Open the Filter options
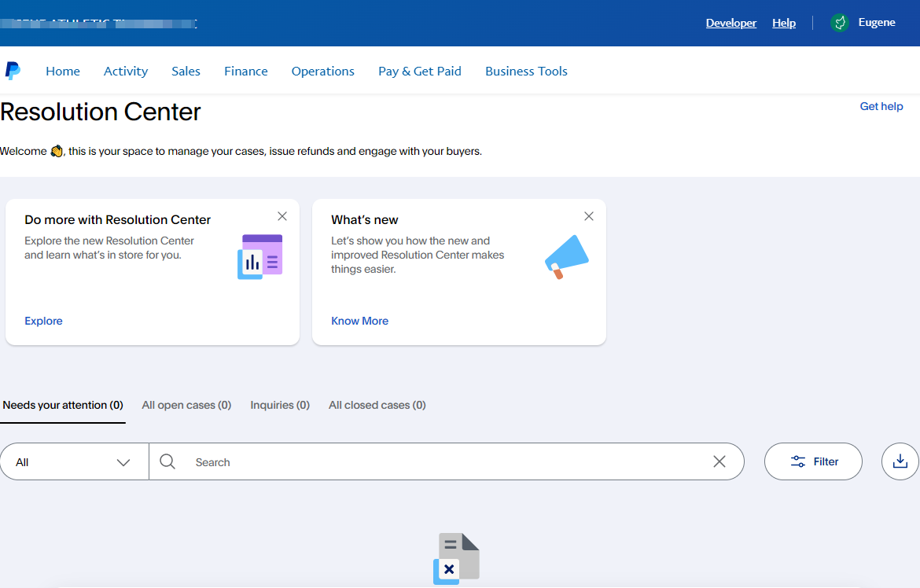 (x=813, y=461)
